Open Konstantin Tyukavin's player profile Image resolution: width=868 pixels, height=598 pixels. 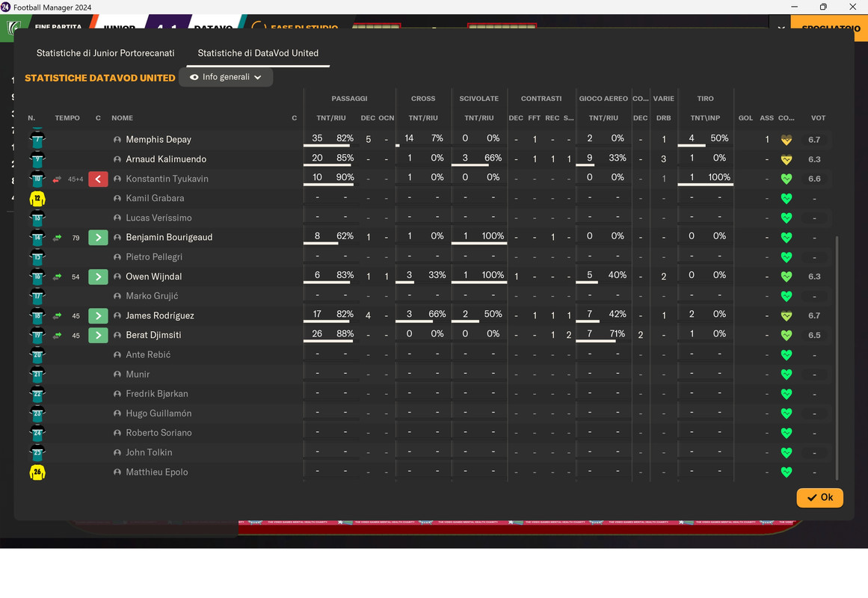click(x=167, y=179)
